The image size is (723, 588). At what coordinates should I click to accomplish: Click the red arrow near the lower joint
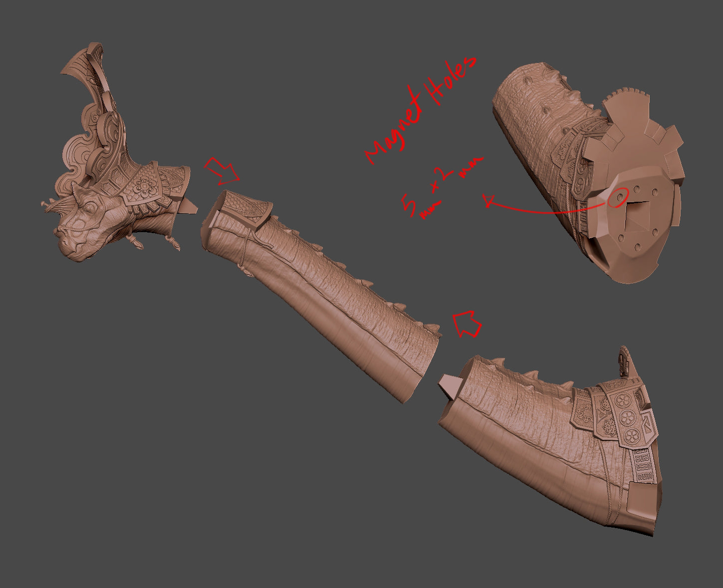click(x=467, y=323)
